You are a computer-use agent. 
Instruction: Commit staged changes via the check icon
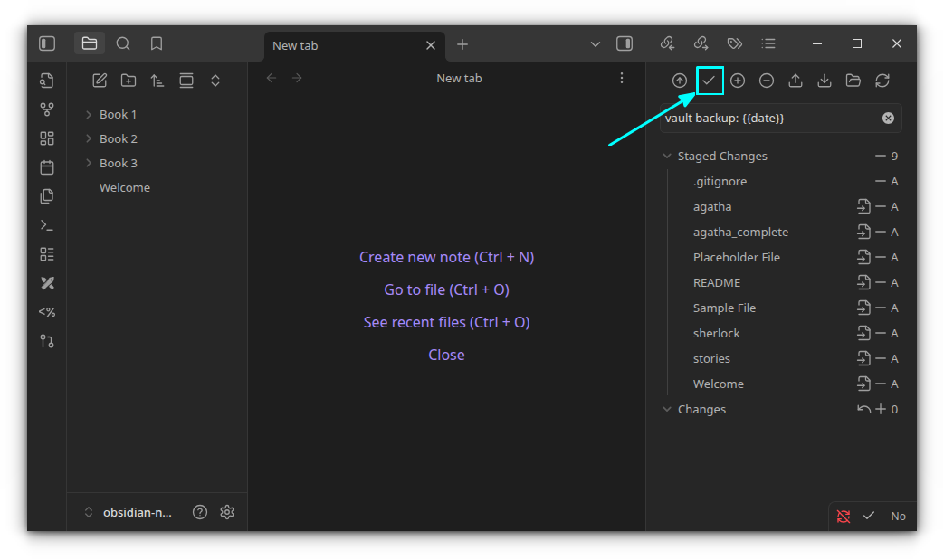710,81
